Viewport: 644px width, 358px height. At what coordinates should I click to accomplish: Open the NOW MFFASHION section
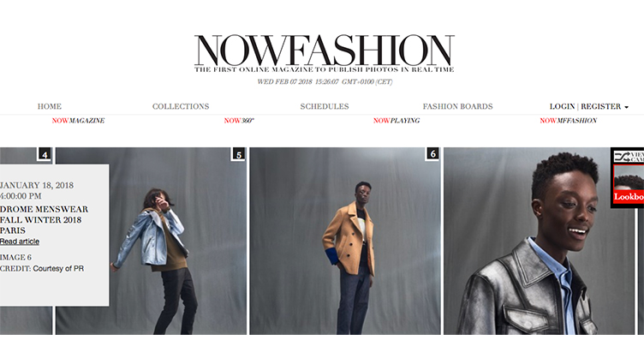tap(568, 120)
